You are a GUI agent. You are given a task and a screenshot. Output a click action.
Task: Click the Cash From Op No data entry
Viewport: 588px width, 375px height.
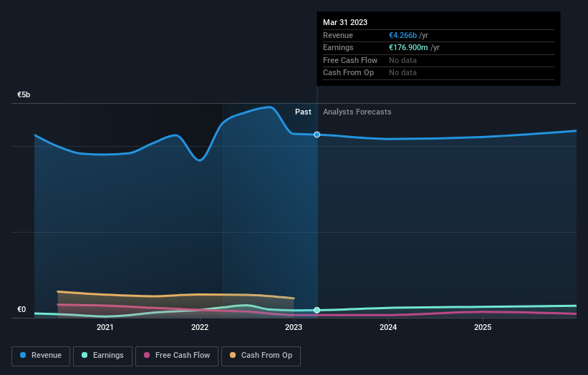click(403, 73)
